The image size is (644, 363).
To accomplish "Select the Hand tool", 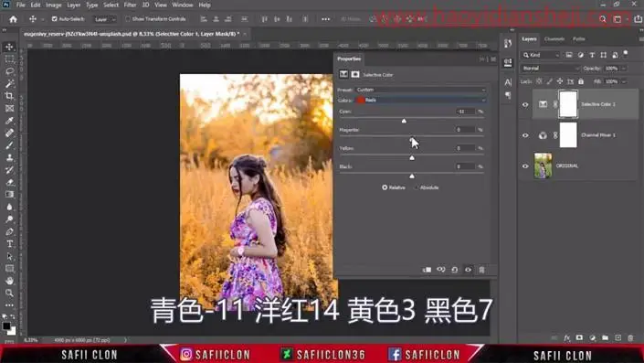I will [x=9, y=281].
